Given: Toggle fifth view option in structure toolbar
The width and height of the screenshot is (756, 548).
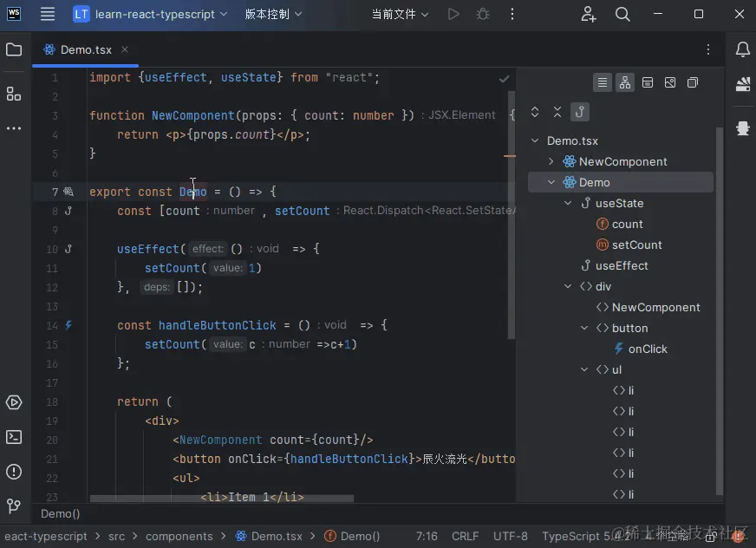Looking at the screenshot, I should point(693,83).
